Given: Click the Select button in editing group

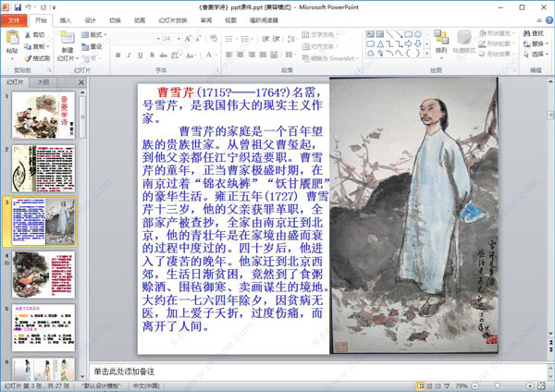Looking at the screenshot, I should 536,54.
